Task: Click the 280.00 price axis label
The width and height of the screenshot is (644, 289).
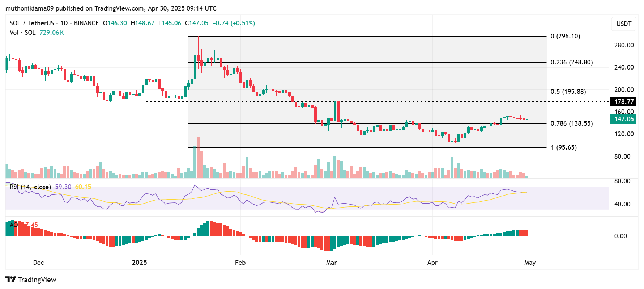Action: point(624,45)
